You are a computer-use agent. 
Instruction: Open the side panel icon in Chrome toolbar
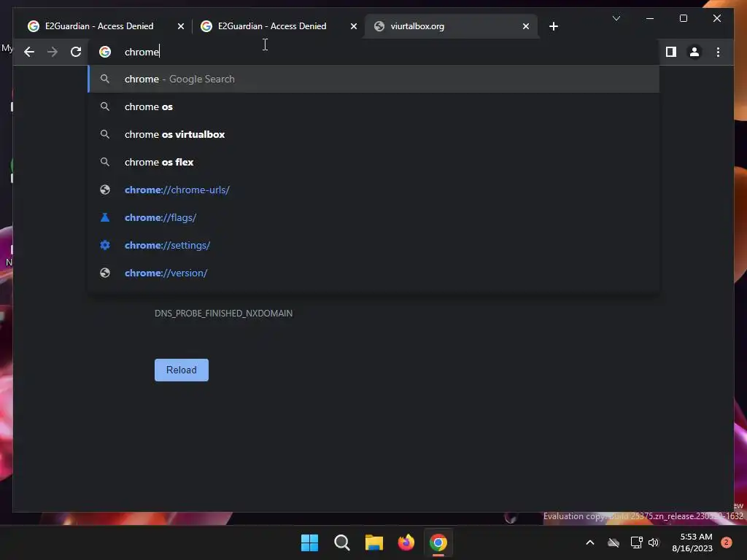click(671, 52)
